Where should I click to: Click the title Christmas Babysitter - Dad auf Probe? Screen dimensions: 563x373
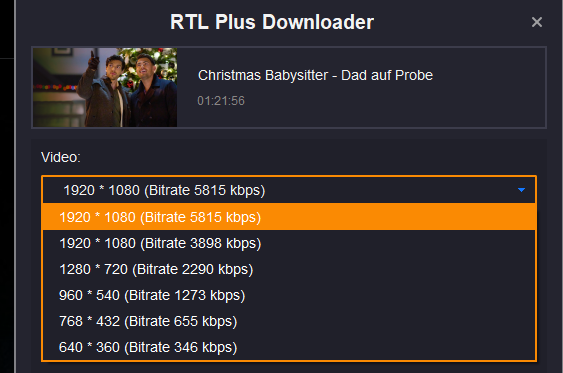[x=315, y=75]
